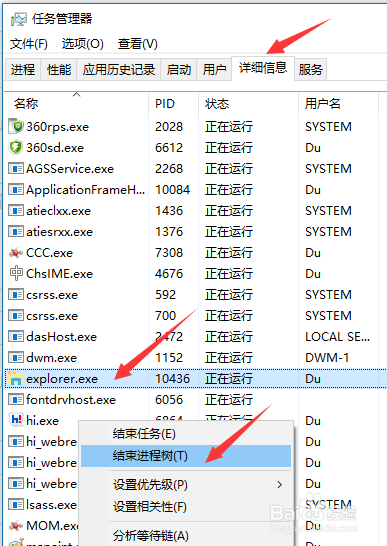The height and width of the screenshot is (546, 387).
Task: Select the atiesrxx.exe process name
Action: (x=60, y=232)
